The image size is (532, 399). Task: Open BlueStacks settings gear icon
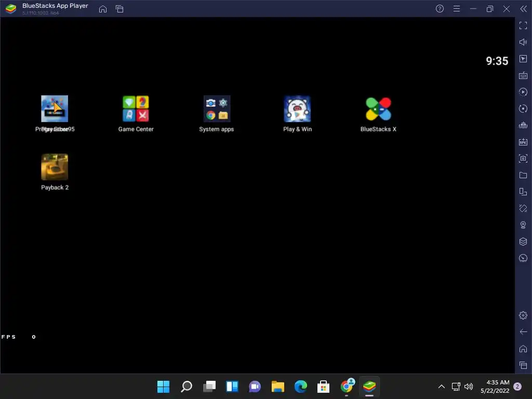(x=523, y=315)
